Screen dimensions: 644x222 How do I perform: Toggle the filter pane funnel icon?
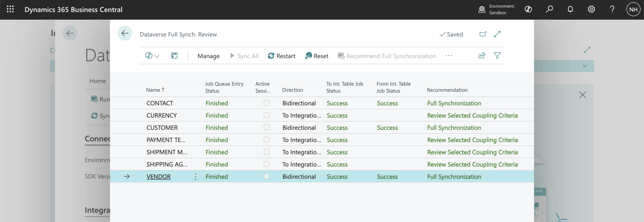497,56
